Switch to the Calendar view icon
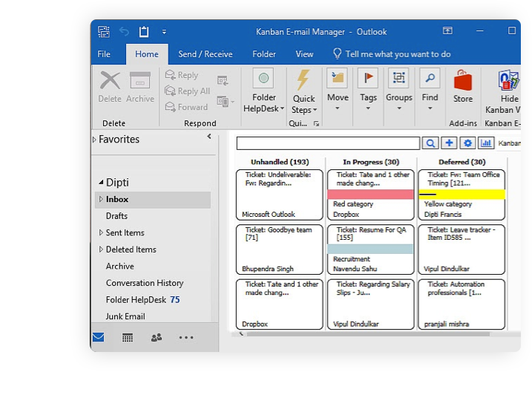The width and height of the screenshot is (532, 398). pos(128,338)
